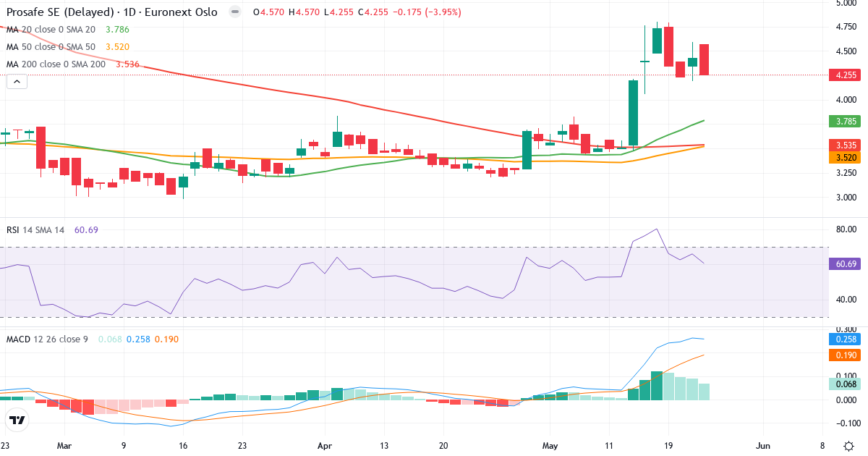Click the Mar label on time axis
The image size is (868, 456).
coord(65,446)
